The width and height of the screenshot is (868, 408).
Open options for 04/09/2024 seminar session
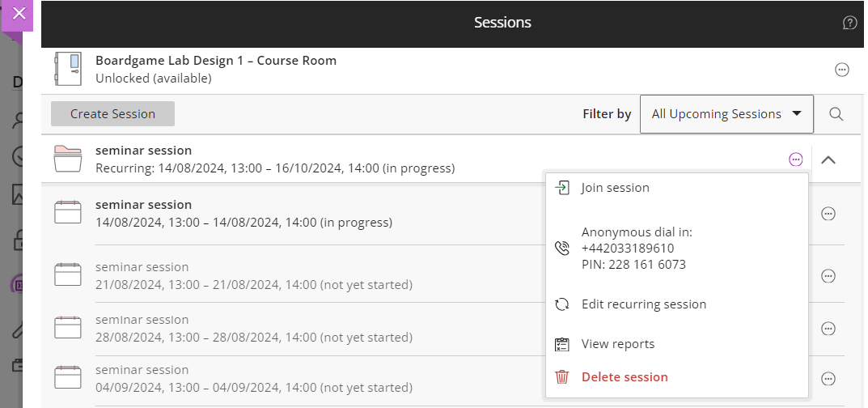(828, 379)
